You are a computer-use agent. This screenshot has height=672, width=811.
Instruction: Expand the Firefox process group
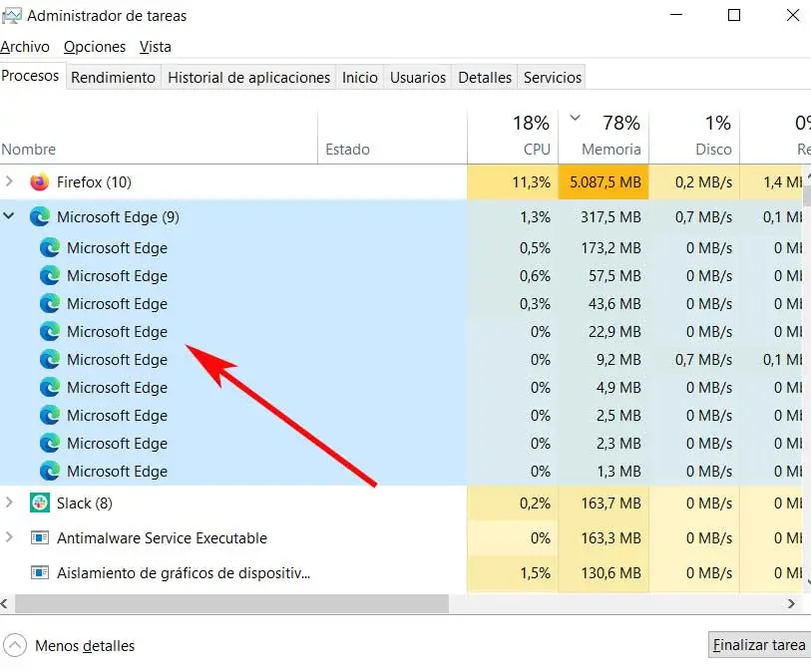pyautogui.click(x=10, y=182)
